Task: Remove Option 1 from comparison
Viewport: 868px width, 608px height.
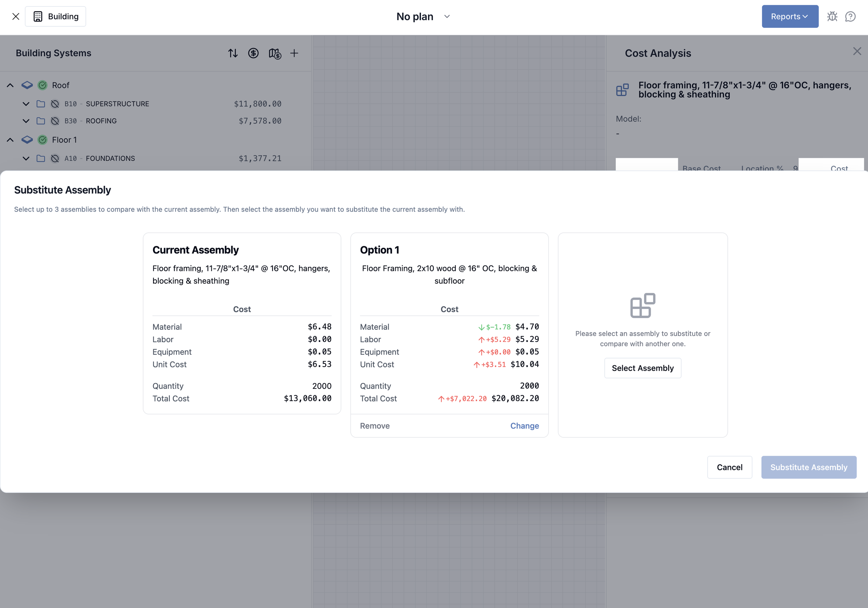Action: (375, 426)
